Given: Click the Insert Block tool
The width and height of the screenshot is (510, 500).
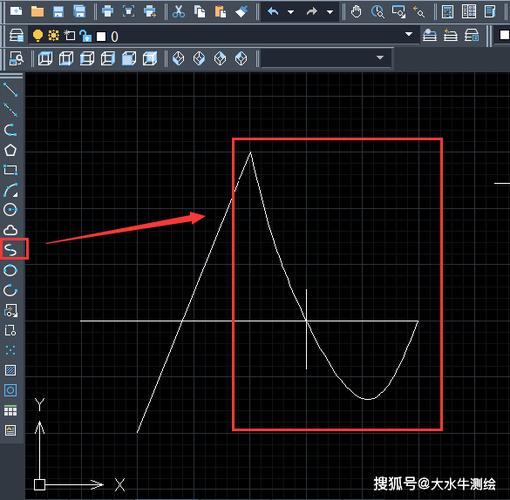Looking at the screenshot, I should coord(10,310).
